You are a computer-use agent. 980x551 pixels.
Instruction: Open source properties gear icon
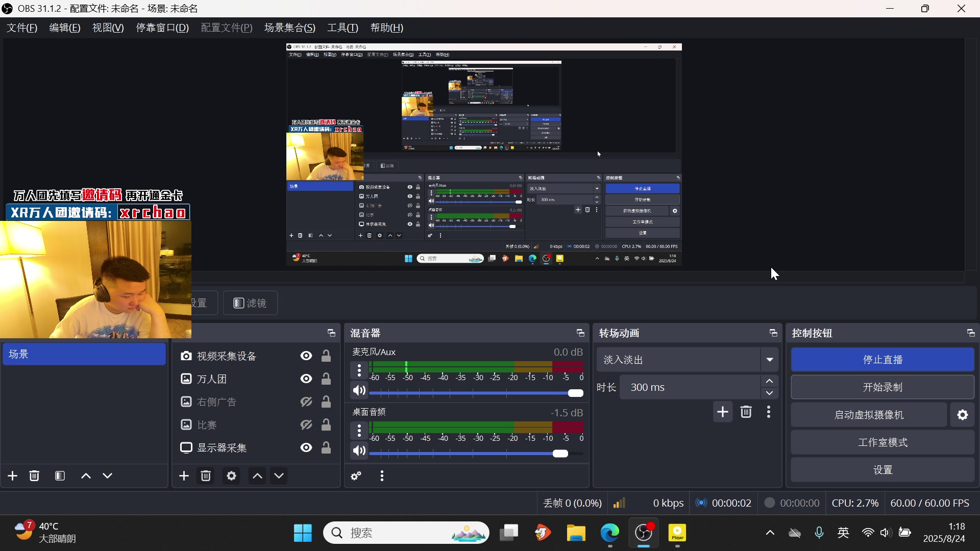231,476
